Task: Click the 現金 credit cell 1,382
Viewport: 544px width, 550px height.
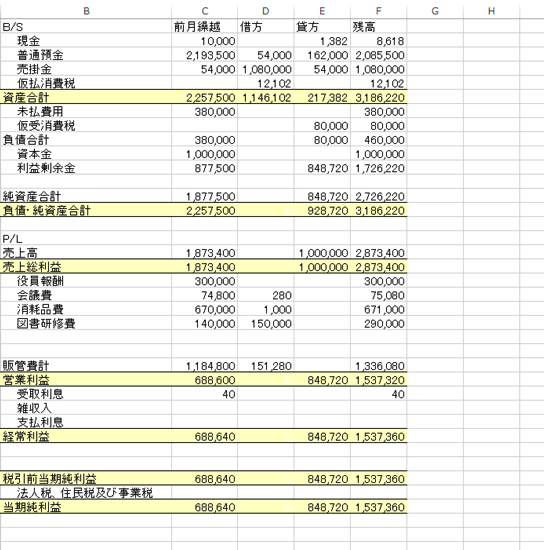Action: point(322,41)
